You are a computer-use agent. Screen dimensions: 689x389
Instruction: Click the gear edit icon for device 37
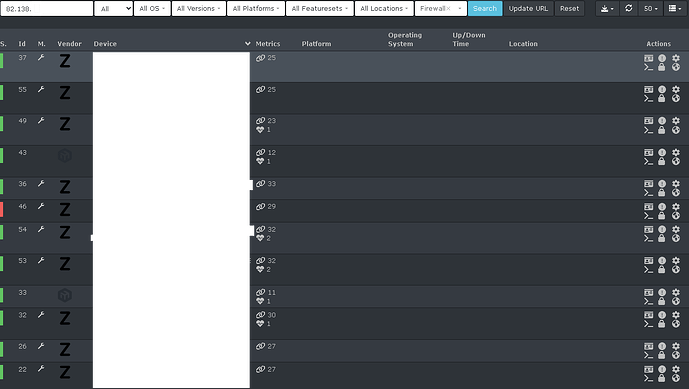pos(676,58)
